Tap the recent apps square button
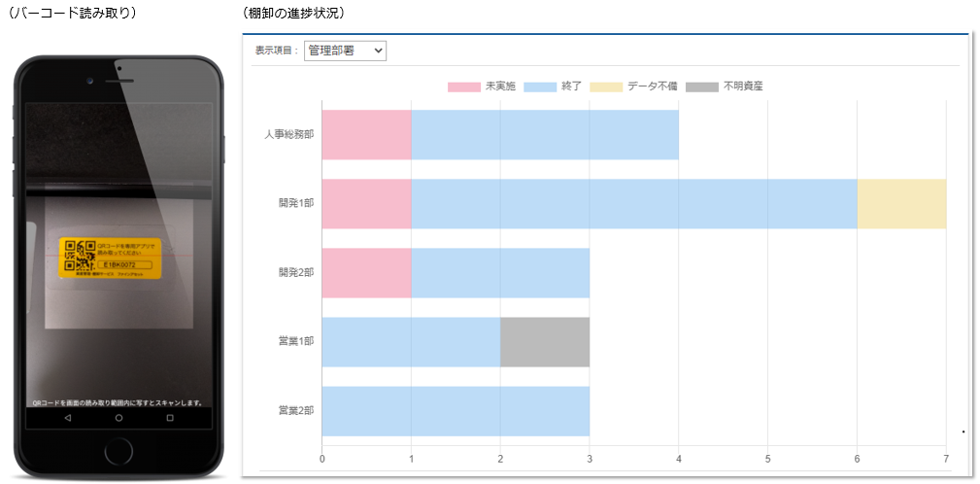Image resolution: width=980 pixels, height=484 pixels. tap(170, 418)
